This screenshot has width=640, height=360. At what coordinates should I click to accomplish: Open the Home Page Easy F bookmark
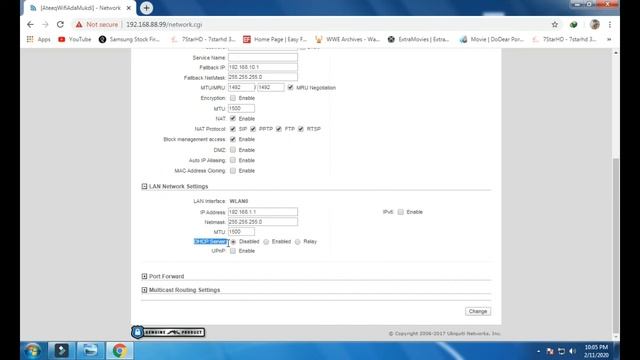click(275, 39)
